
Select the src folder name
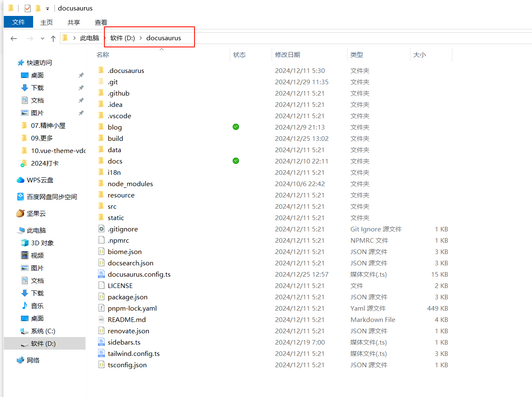(x=112, y=206)
